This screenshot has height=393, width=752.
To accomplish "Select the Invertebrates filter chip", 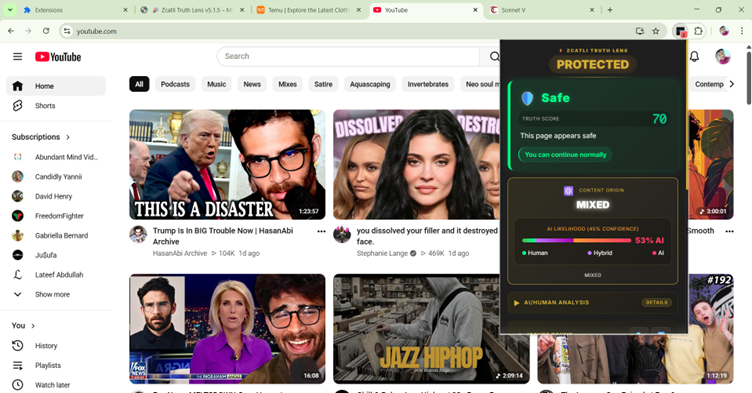I will click(x=428, y=84).
